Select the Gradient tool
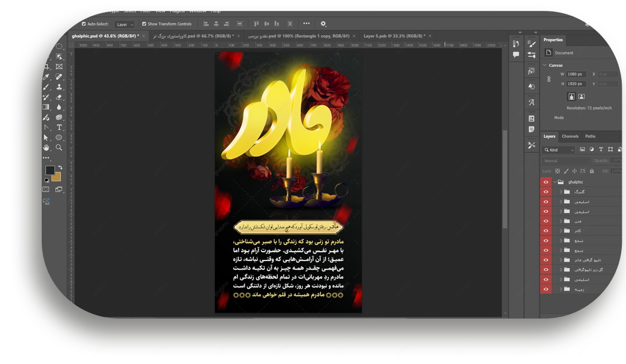Image resolution: width=626 pixels, height=364 pixels. tap(46, 107)
